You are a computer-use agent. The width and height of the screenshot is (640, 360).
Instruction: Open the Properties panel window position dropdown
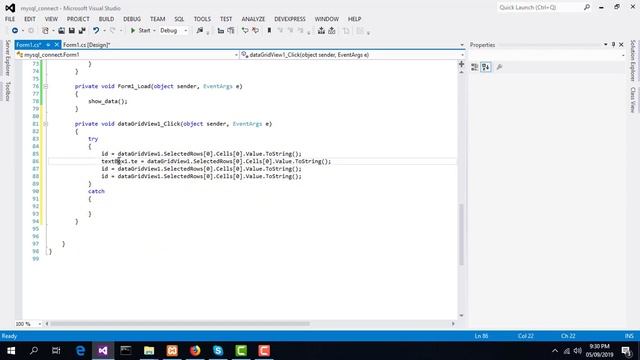(605, 45)
